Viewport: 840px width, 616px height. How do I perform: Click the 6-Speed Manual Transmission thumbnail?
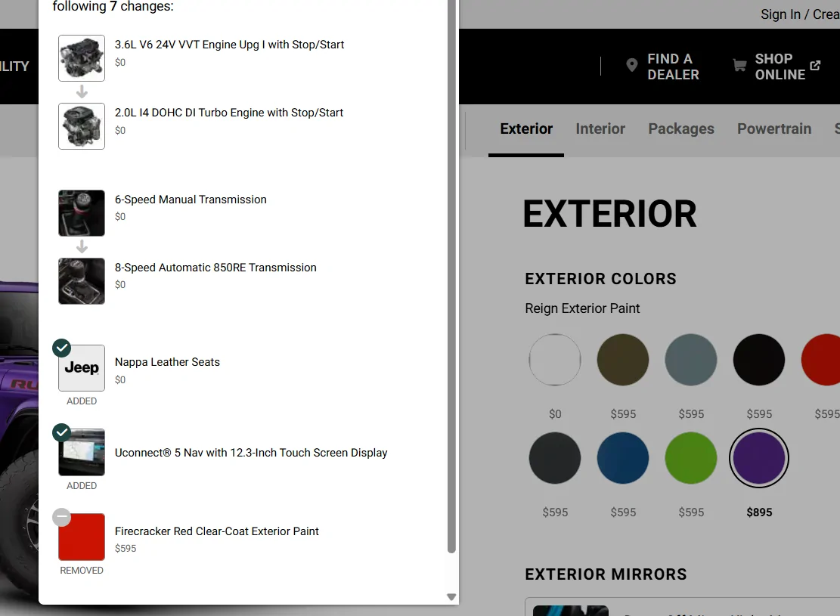pos(82,212)
